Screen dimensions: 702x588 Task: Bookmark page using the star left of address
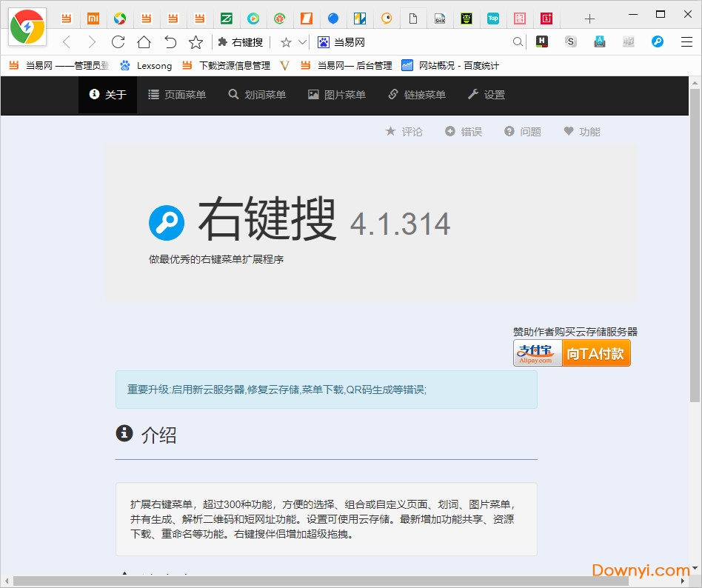[195, 42]
